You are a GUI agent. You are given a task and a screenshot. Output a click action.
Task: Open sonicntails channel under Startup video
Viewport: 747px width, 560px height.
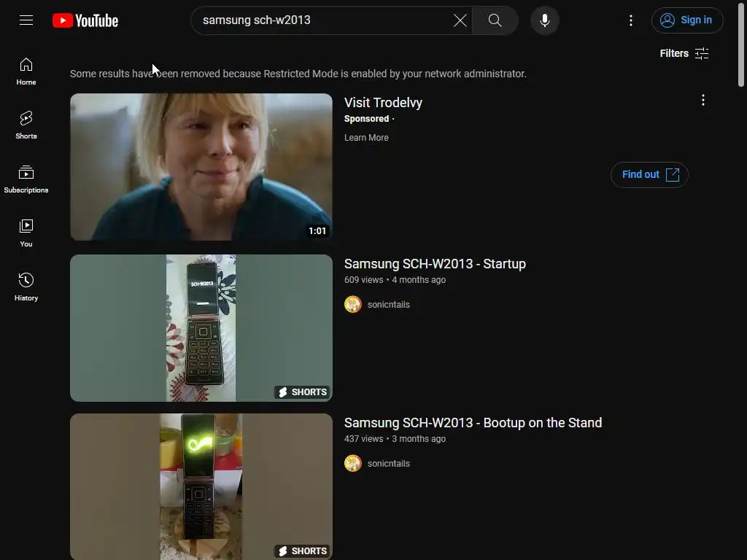388,305
